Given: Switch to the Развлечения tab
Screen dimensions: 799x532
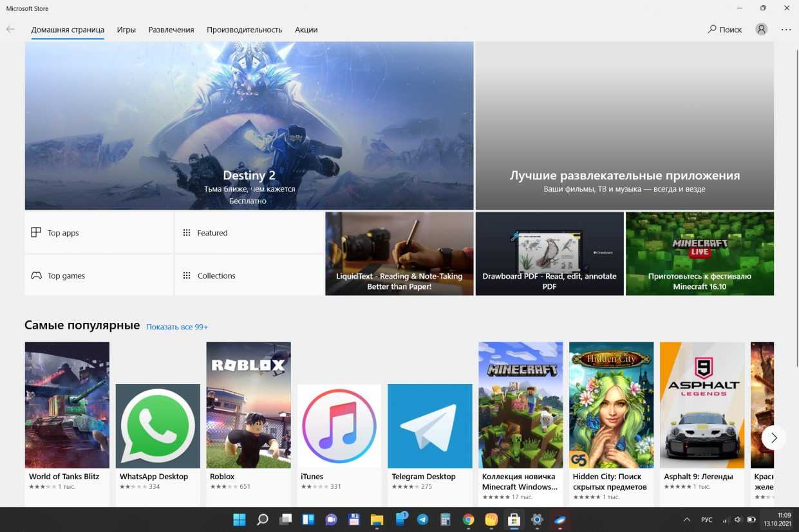Looking at the screenshot, I should 171,30.
